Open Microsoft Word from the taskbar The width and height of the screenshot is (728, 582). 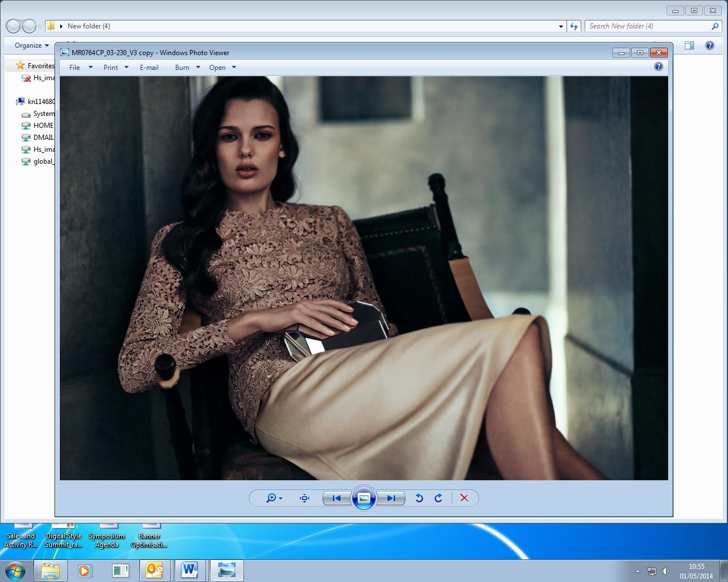tap(189, 570)
